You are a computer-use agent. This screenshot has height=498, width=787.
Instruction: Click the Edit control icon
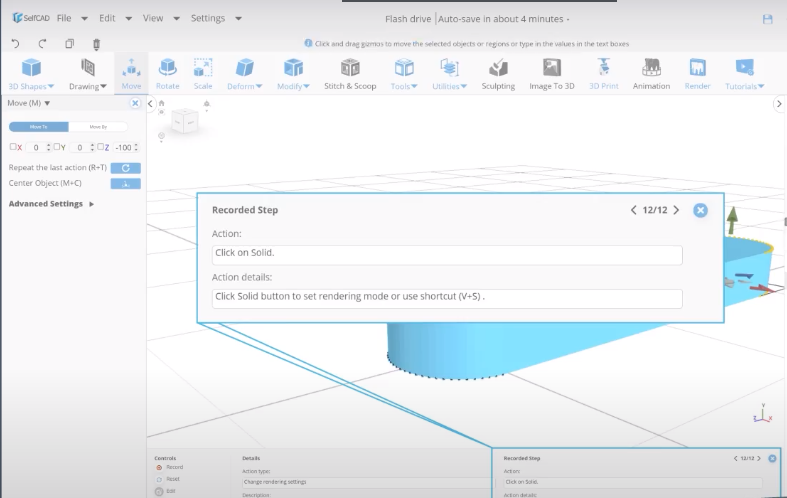pyautogui.click(x=159, y=491)
